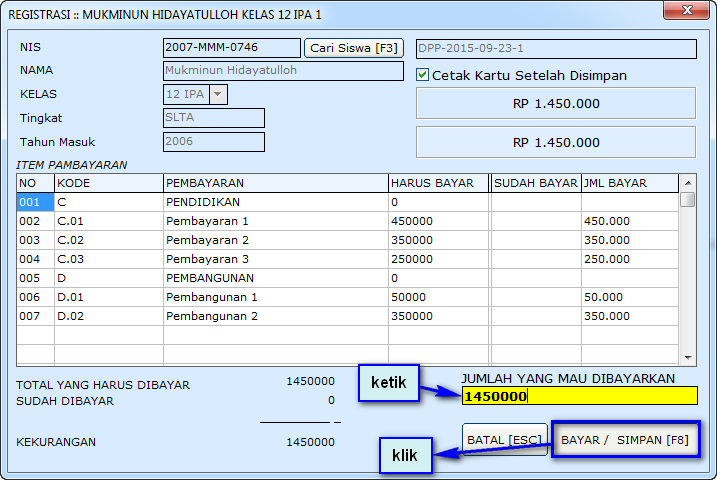Click row number 004
The image size is (717, 480).
pos(35,259)
